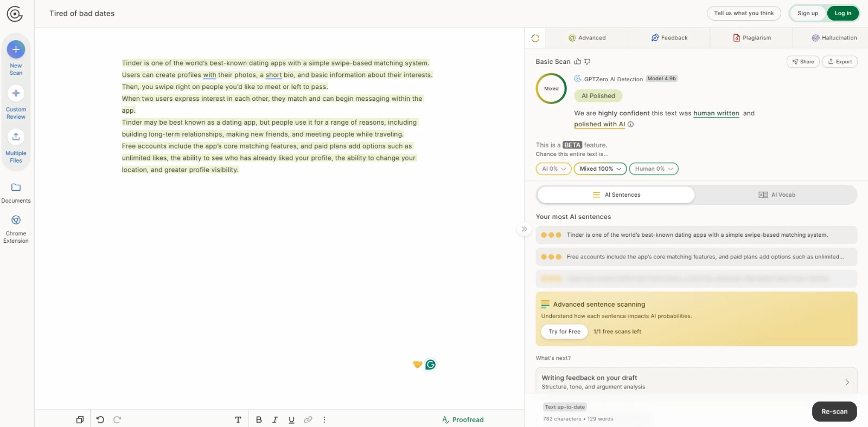The image size is (868, 427).
Task: Open the Hallucination tab
Action: (x=834, y=38)
